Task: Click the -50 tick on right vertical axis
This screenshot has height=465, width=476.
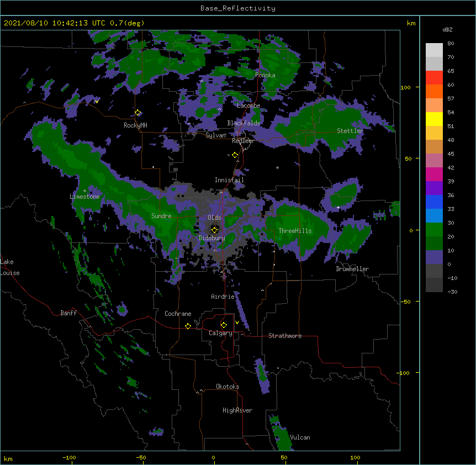Action: (405, 302)
